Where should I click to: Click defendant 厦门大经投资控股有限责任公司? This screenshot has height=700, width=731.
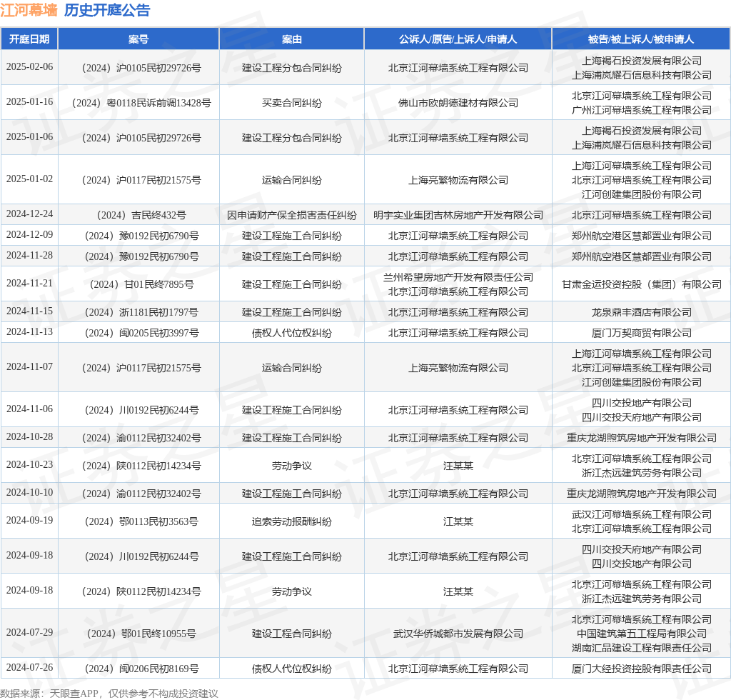(642, 669)
